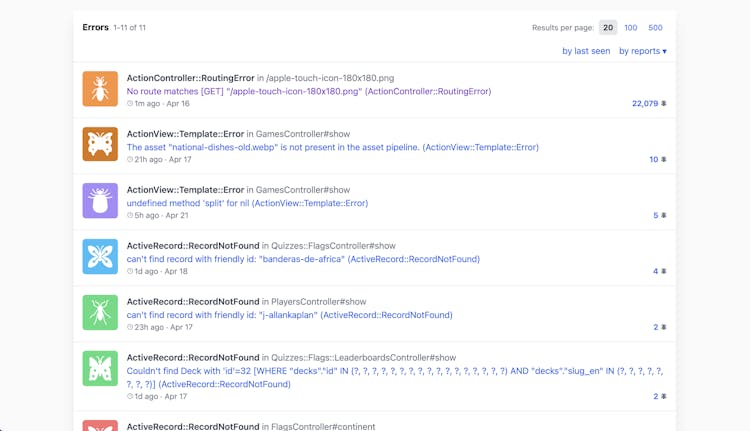The width and height of the screenshot is (750, 431).
Task: Click ActiveRecord::RecordNotFound in FlagsController#continent heading
Action: coord(251,426)
